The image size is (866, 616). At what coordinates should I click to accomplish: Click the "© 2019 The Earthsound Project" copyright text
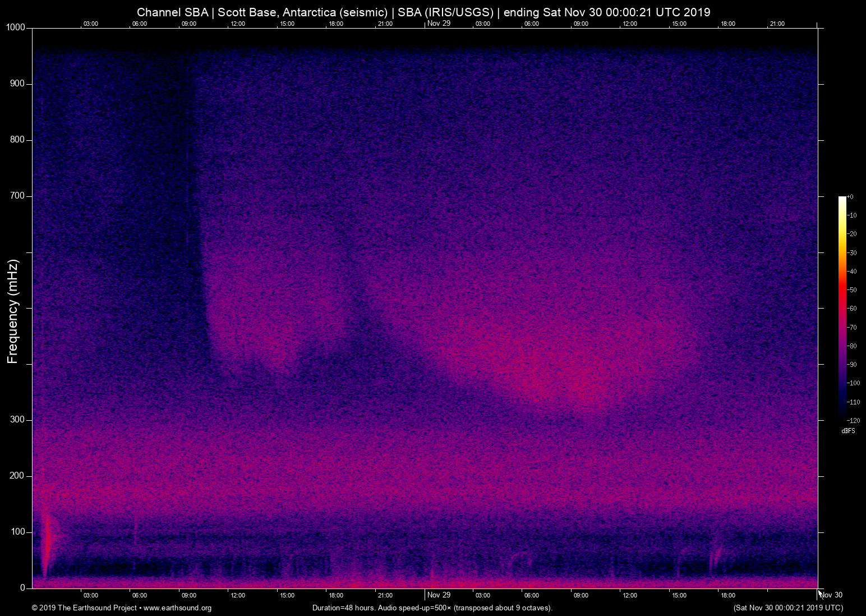point(84,608)
